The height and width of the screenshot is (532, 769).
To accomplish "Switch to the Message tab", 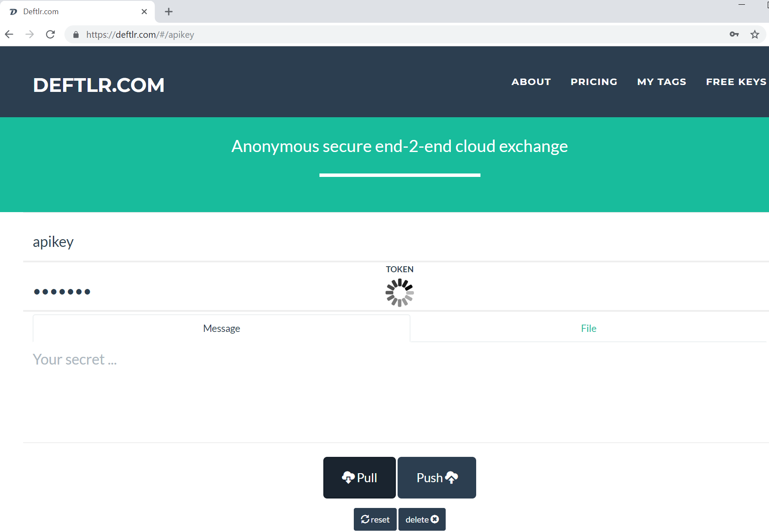I will (x=222, y=328).
